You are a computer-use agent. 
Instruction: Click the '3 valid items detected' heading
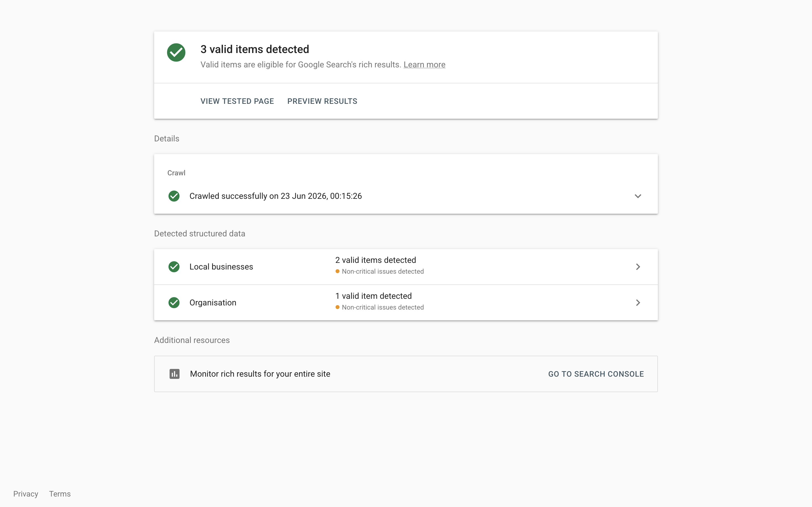255,49
